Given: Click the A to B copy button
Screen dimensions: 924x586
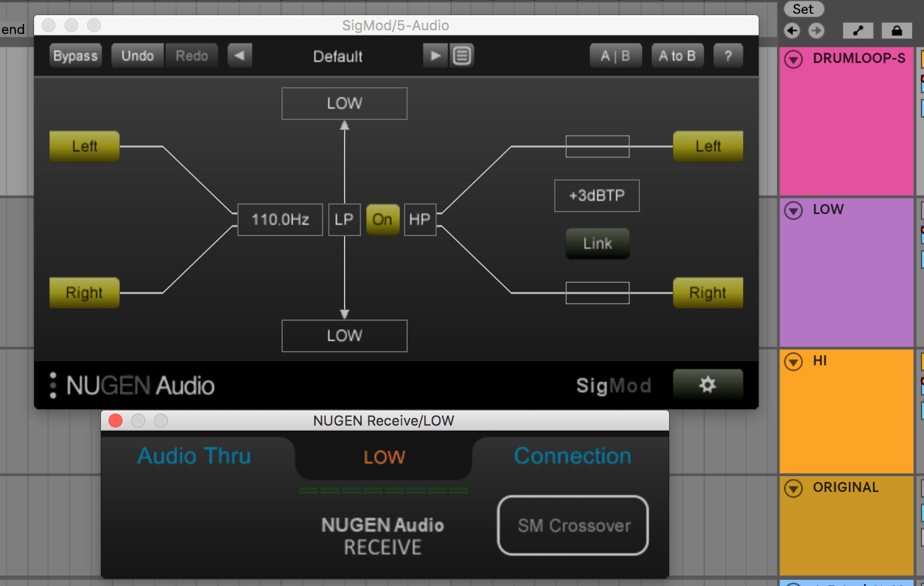Looking at the screenshot, I should [677, 56].
